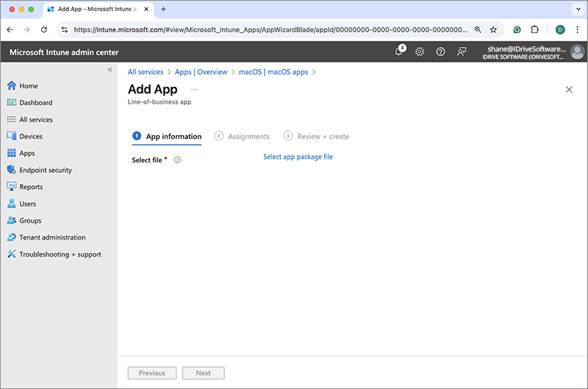Open the Feedback icon in header
Image resolution: width=588 pixels, height=389 pixels.
click(462, 52)
